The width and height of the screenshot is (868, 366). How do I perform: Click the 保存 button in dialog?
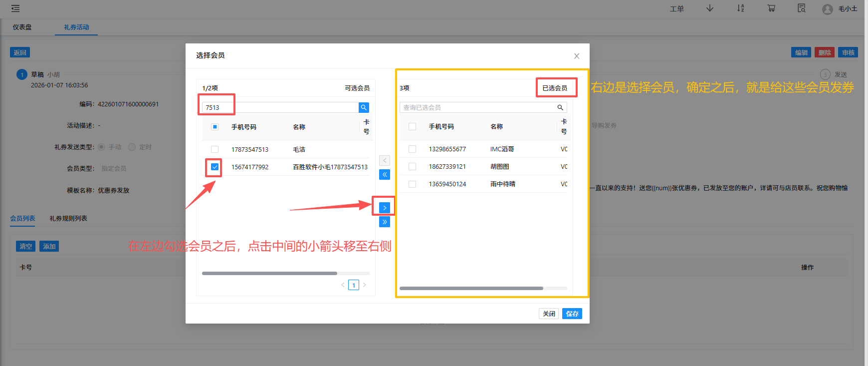pos(572,314)
